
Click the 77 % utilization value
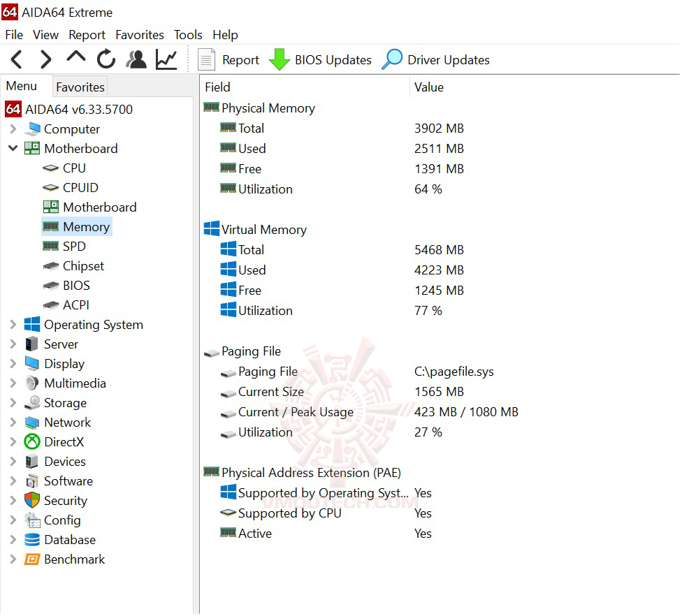(428, 311)
